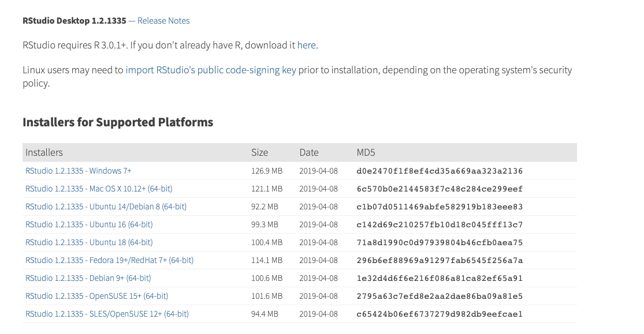
Task: Click the Mac OS X installer MD5 hash
Action: click(x=440, y=189)
